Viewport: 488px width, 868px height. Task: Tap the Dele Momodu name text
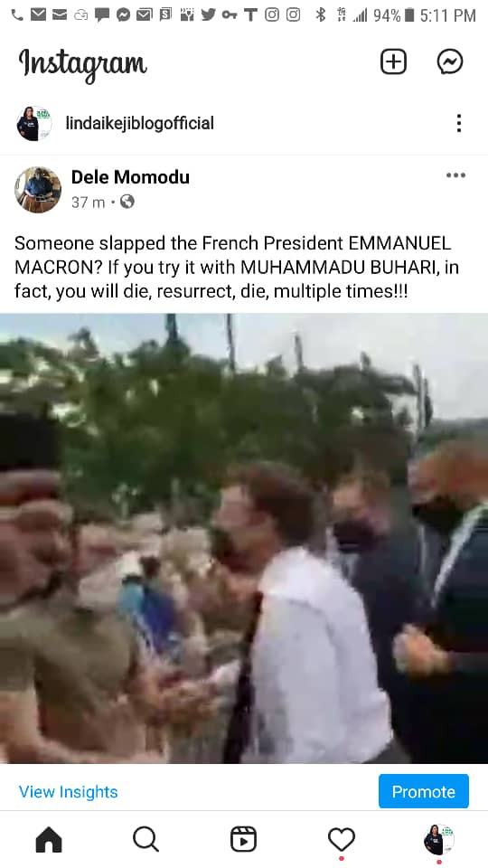coord(130,177)
